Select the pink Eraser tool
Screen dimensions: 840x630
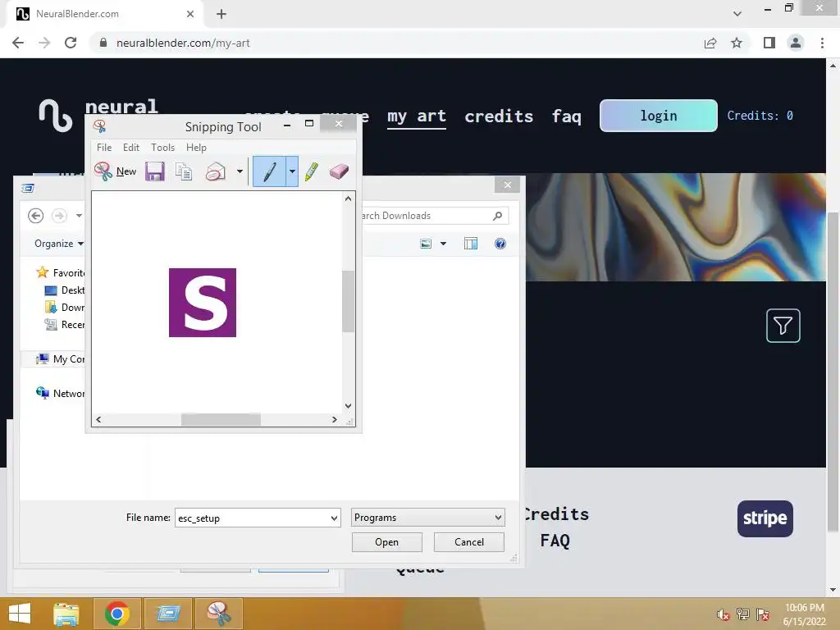(x=339, y=171)
